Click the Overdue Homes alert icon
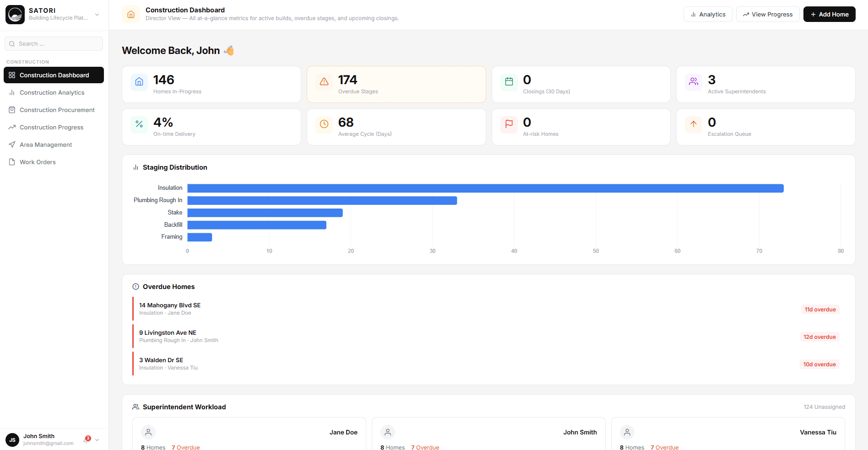868x450 pixels. click(136, 287)
